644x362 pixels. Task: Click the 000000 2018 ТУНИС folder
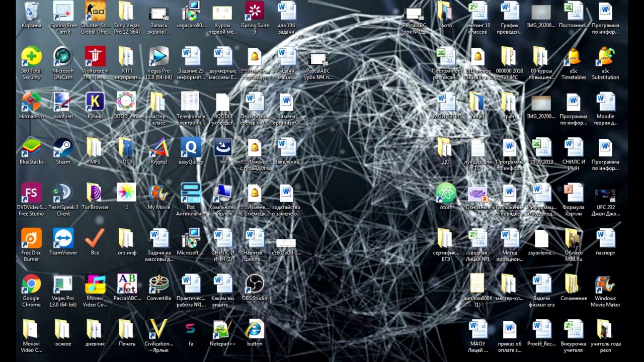(510, 64)
